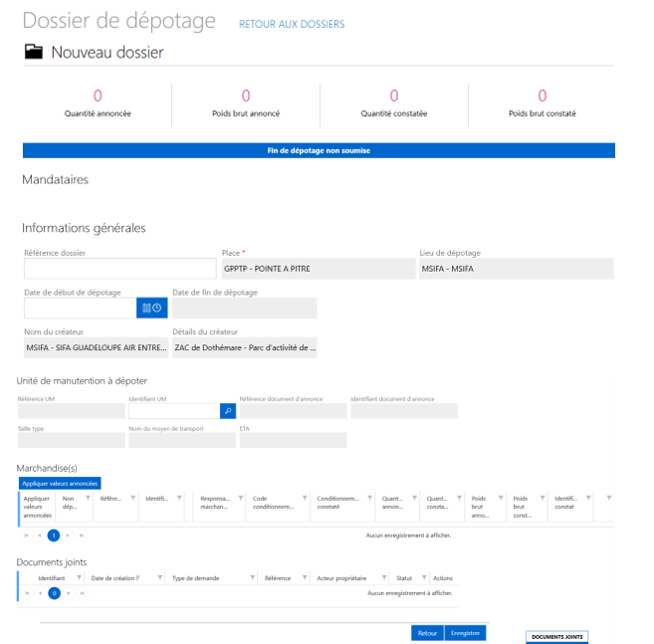
Task: Open the date-time picker for Date de début
Action: (x=151, y=308)
